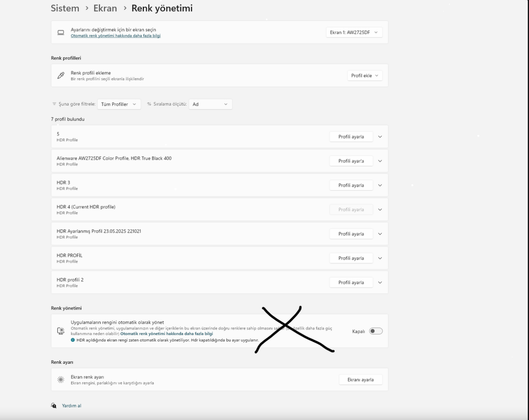
Task: Expand the HDR 4 current profile row
Action: pyautogui.click(x=380, y=210)
